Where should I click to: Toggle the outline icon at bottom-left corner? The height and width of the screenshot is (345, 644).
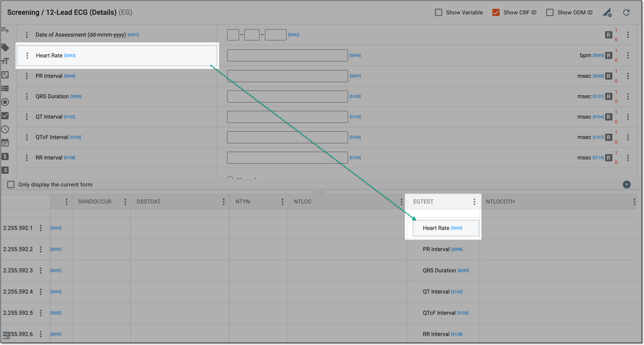(x=6, y=335)
